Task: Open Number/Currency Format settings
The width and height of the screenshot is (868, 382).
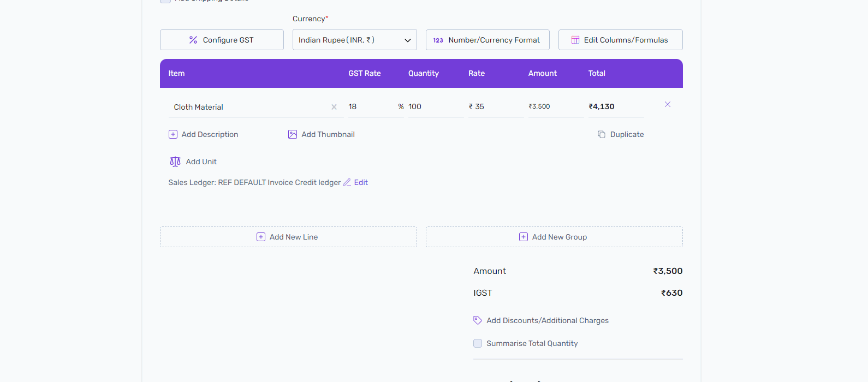Action: pyautogui.click(x=487, y=40)
